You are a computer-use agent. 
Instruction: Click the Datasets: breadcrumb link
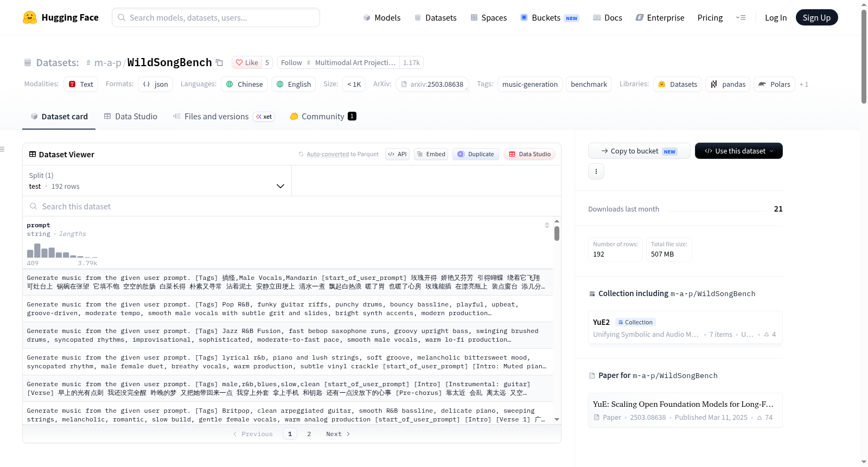58,63
